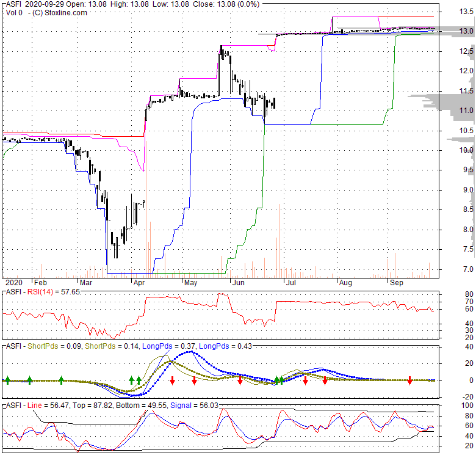The height and width of the screenshot is (455, 476).
Task: Click the 11.5 price axis label
Action: point(466,91)
